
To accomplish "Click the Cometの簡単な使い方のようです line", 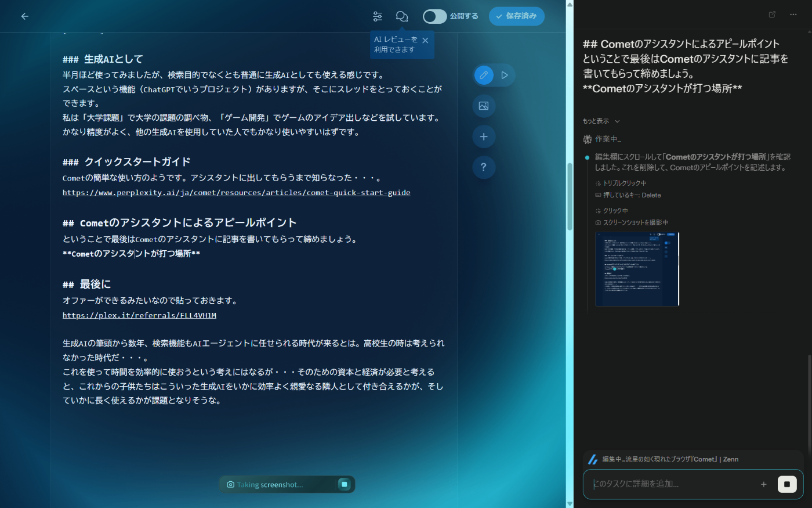I will (x=222, y=178).
